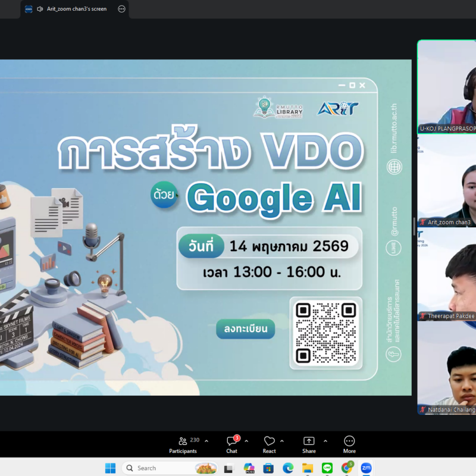This screenshot has width=476, height=476.
Task: Open LINE from the taskbar
Action: [327, 468]
